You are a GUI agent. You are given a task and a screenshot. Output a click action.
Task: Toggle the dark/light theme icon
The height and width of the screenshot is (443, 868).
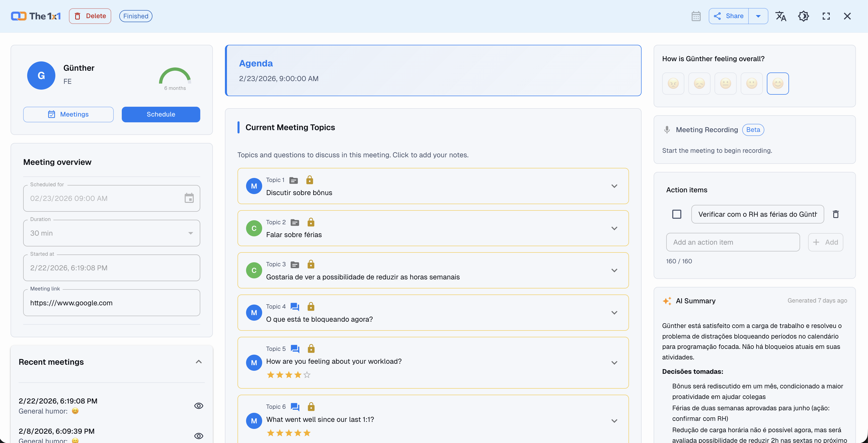pos(803,16)
